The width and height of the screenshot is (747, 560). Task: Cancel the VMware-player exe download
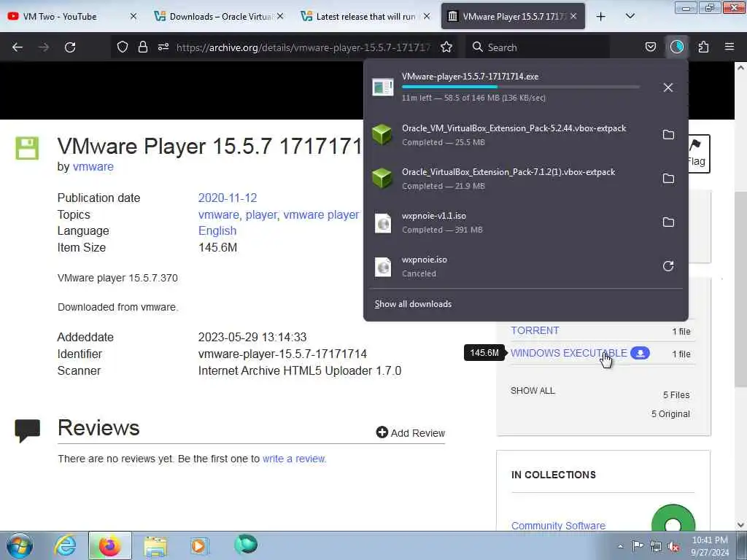point(668,87)
